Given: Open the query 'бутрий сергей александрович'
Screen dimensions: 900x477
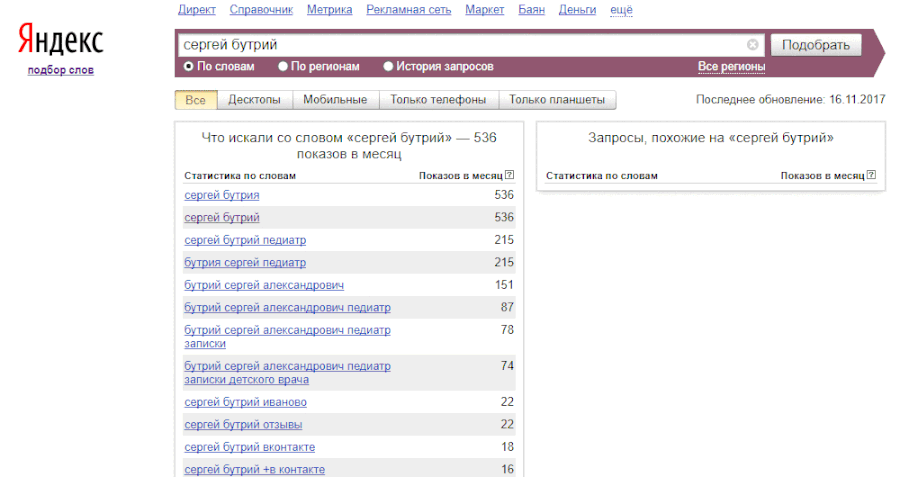Looking at the screenshot, I should 264,285.
